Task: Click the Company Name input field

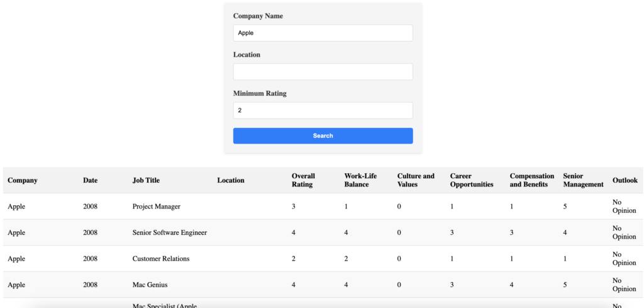Action: point(323,33)
